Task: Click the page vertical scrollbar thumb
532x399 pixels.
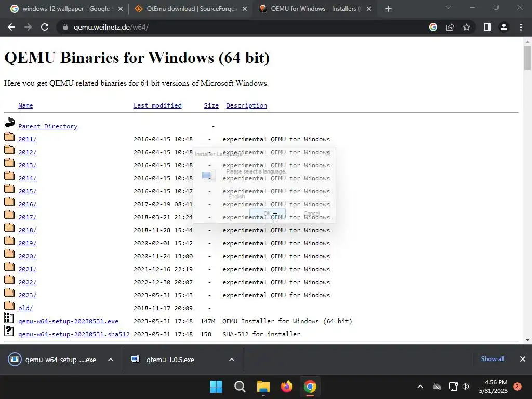Action: click(527, 57)
